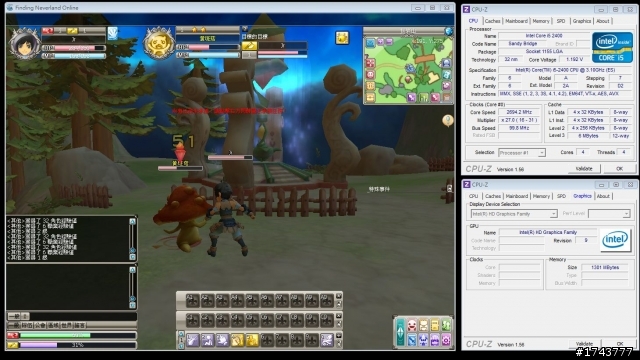Open Graphics tab in top CPU-Z window

(x=582, y=21)
